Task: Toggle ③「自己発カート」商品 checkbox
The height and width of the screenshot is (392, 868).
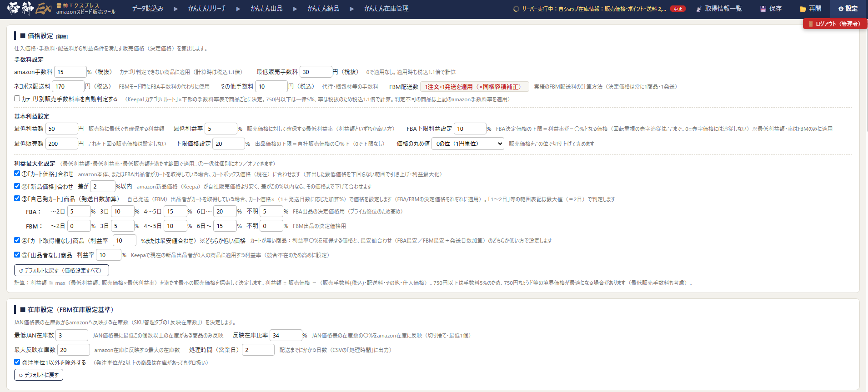Action: click(x=17, y=198)
